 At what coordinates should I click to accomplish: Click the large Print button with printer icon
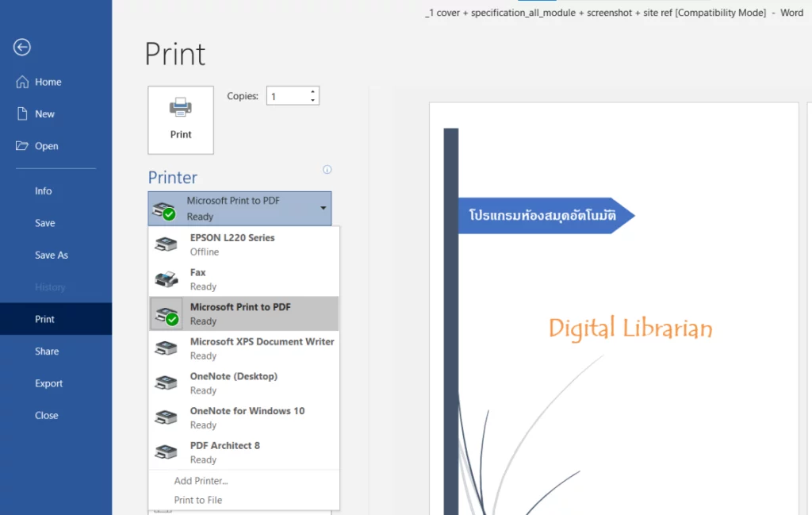point(181,120)
